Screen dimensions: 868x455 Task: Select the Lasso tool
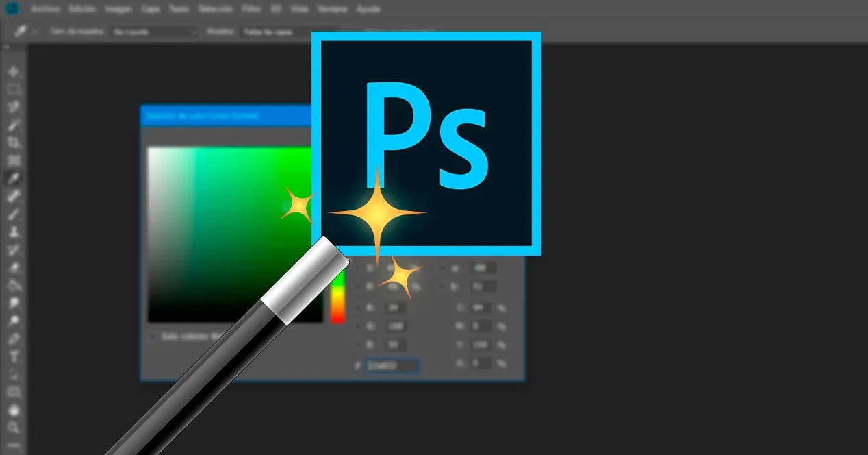(14, 107)
